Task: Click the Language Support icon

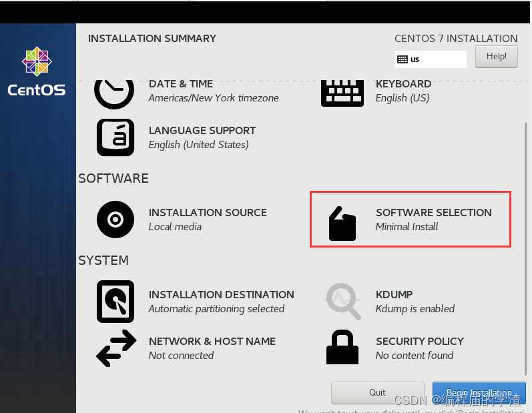Action: click(115, 137)
